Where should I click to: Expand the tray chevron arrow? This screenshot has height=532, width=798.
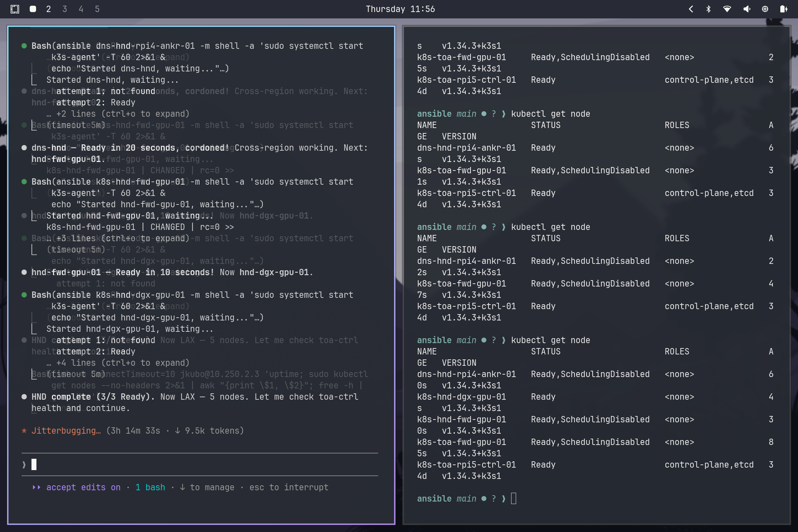(x=691, y=9)
